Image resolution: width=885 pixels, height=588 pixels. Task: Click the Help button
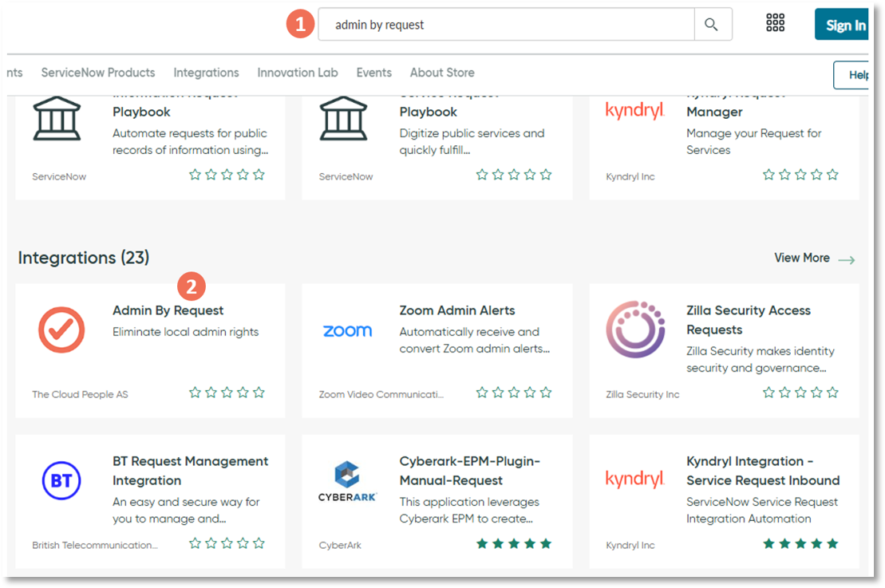click(x=852, y=74)
